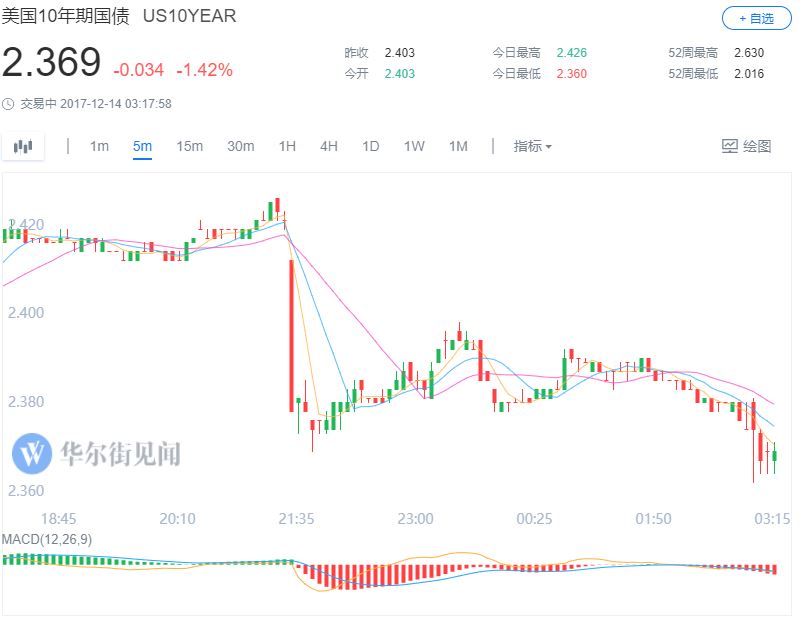This screenshot has height=627, width=802.
Task: Click the latest green candle at chart's right end
Action: [x=775, y=456]
